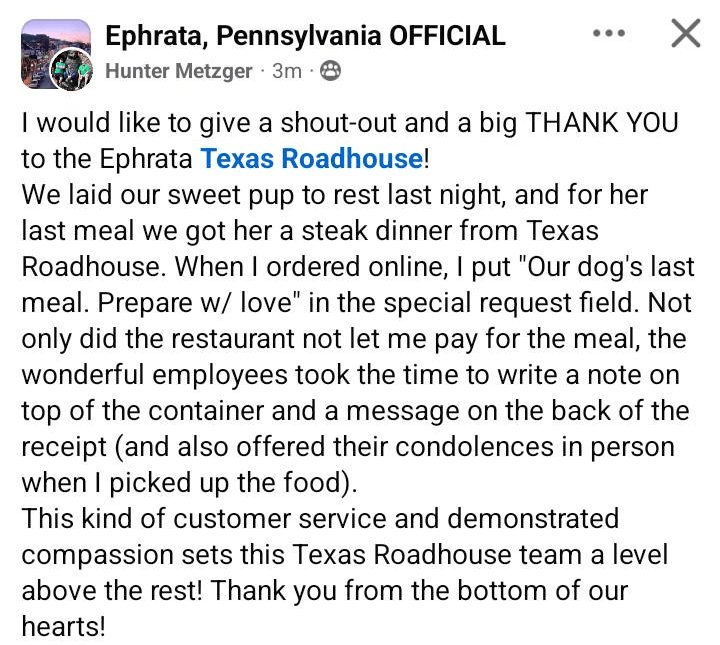Open the three-dot post options menu

click(608, 34)
